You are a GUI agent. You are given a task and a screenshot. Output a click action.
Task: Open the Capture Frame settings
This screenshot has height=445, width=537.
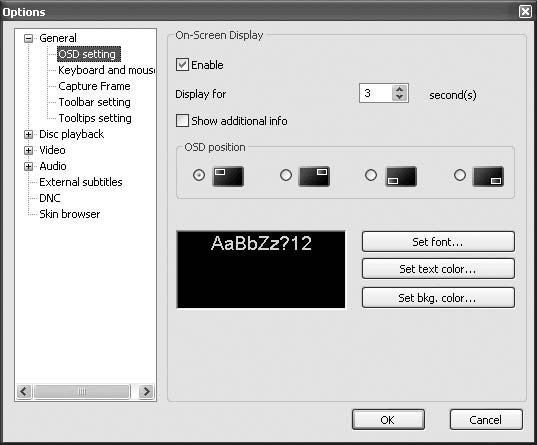click(94, 86)
